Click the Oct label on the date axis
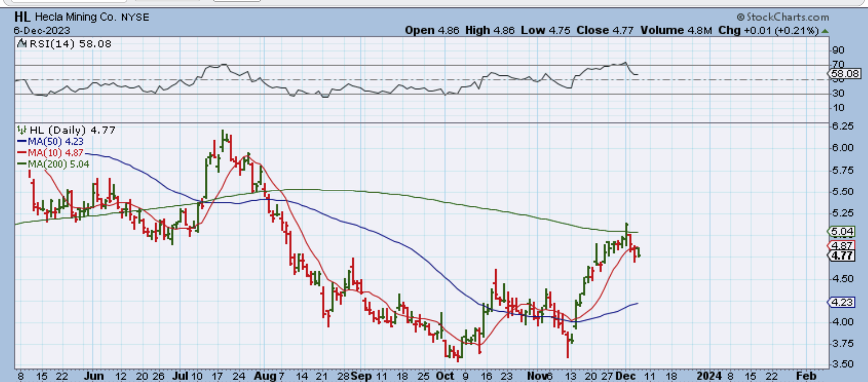Image resolution: width=868 pixels, height=382 pixels. 445,376
